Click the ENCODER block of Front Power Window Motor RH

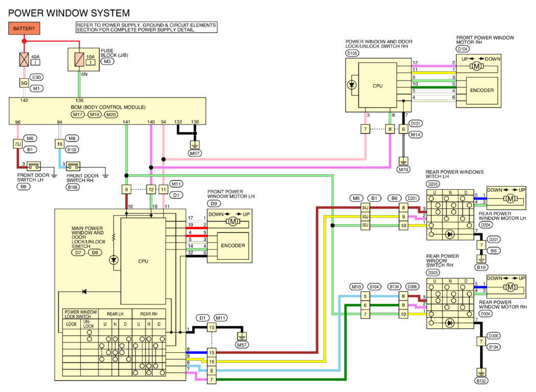[482, 90]
